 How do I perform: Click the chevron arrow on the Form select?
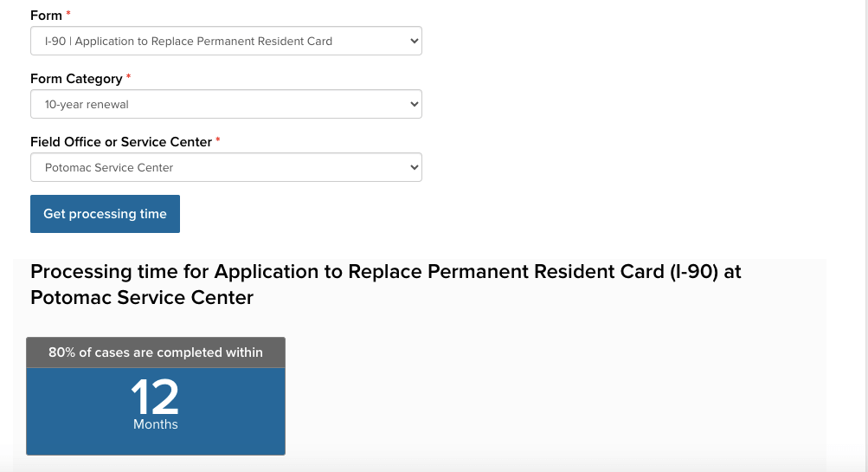pos(413,41)
